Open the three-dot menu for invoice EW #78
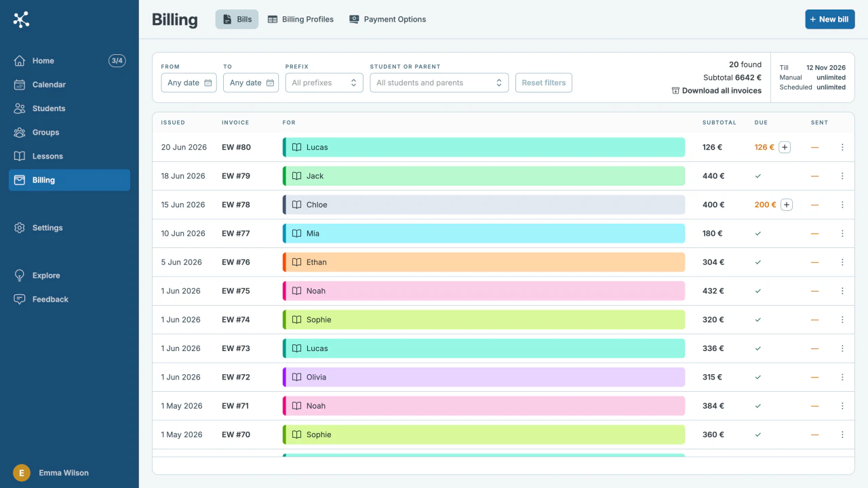 coord(842,205)
